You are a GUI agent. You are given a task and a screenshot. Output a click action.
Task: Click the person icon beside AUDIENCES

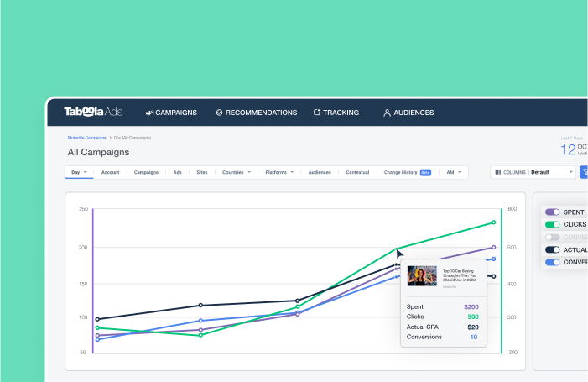(387, 113)
